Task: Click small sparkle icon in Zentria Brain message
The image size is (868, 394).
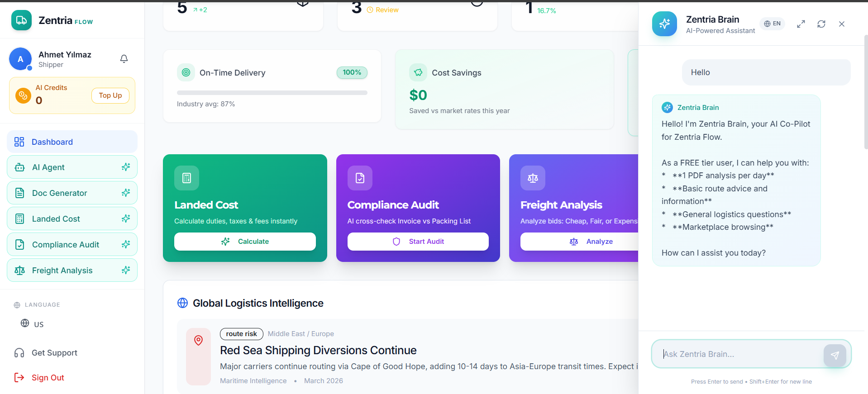Action: (667, 107)
